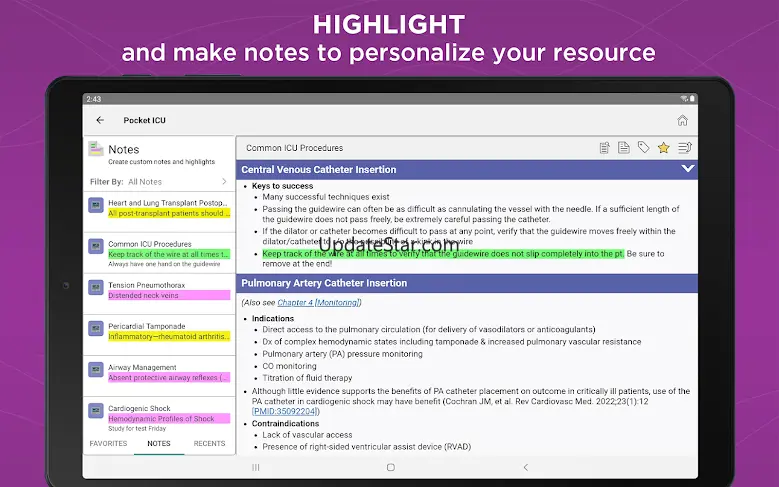Image resolution: width=779 pixels, height=487 pixels.
Task: Open 'Cardiogenic Shock' note title
Action: point(139,408)
